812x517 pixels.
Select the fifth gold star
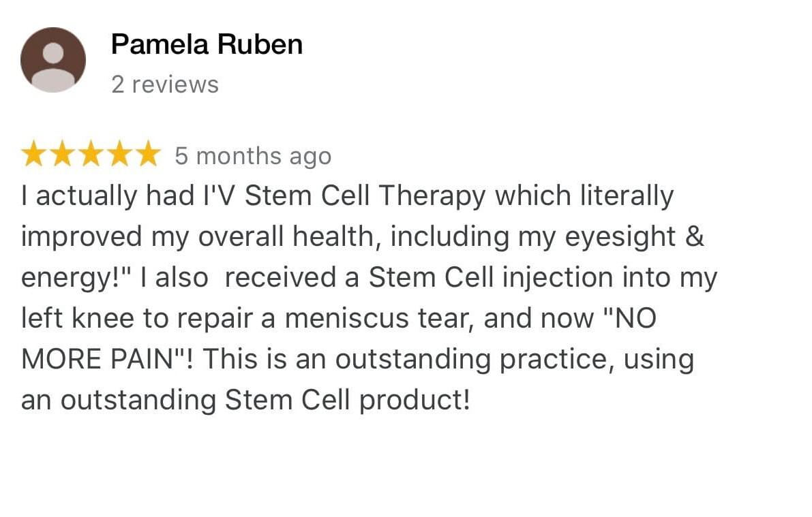pos(148,154)
